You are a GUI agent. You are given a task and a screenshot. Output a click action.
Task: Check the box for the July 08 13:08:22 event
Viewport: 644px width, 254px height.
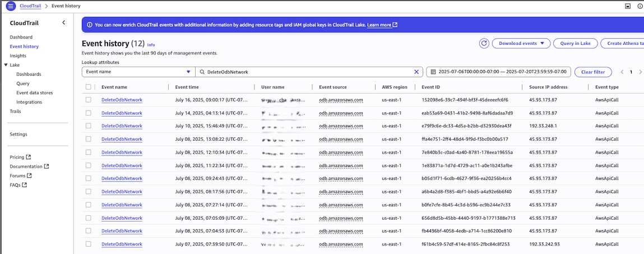(x=89, y=139)
